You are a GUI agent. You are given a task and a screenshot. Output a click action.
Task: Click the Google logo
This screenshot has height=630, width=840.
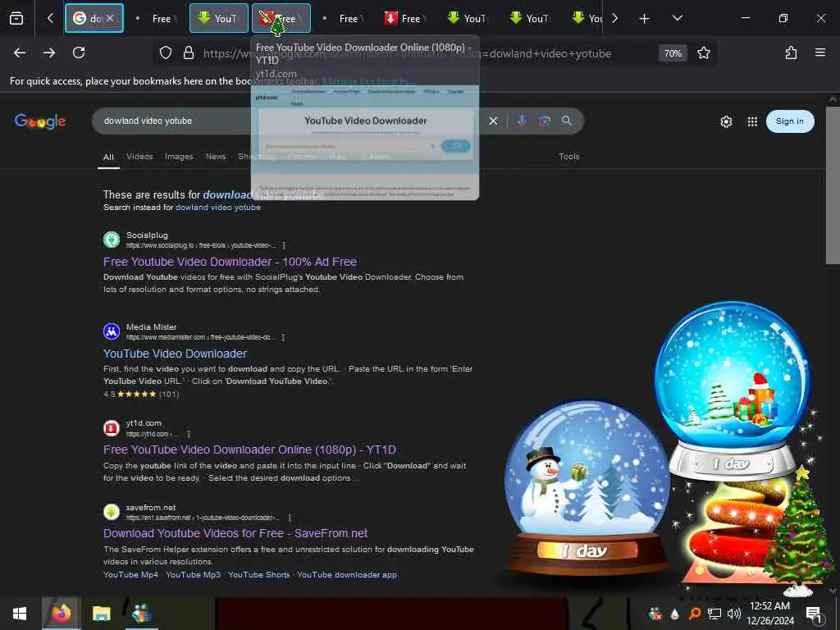[x=40, y=121]
